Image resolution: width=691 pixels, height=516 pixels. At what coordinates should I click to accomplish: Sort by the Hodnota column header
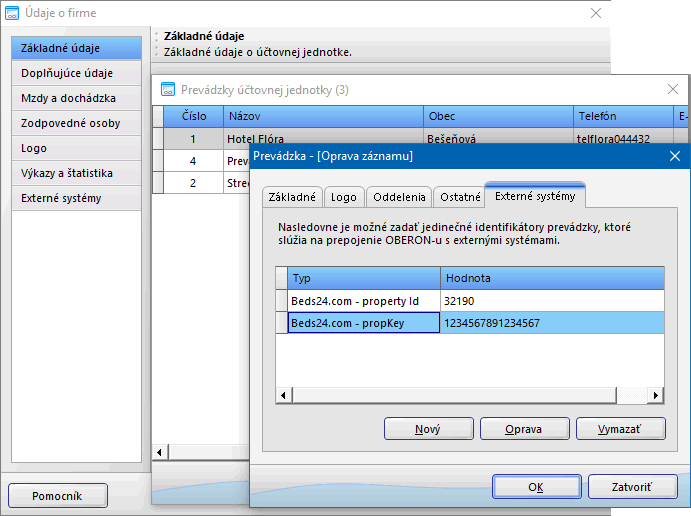tap(552, 278)
